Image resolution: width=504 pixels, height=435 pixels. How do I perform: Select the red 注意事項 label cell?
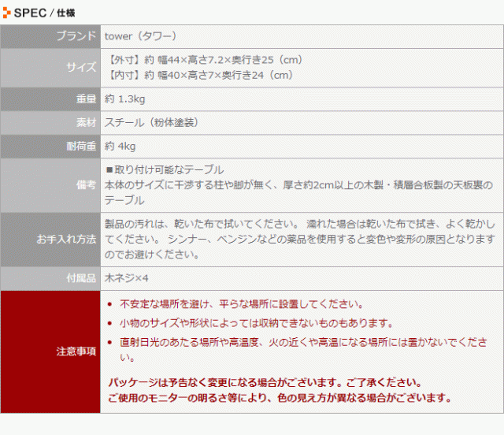coord(76,351)
